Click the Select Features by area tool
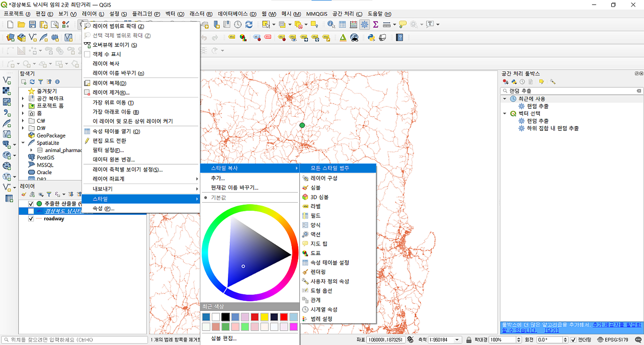Screen dimensions: 644x345 (x=265, y=24)
